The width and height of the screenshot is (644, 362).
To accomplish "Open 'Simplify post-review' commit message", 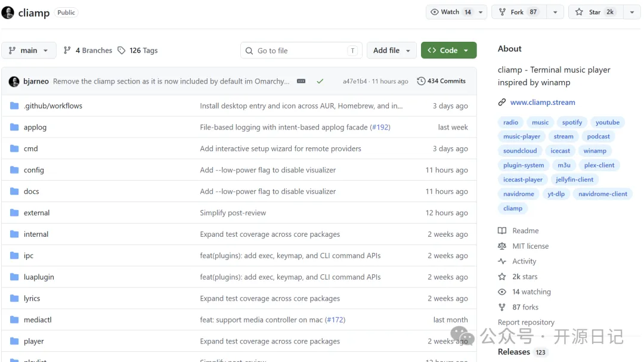I will coord(233,212).
